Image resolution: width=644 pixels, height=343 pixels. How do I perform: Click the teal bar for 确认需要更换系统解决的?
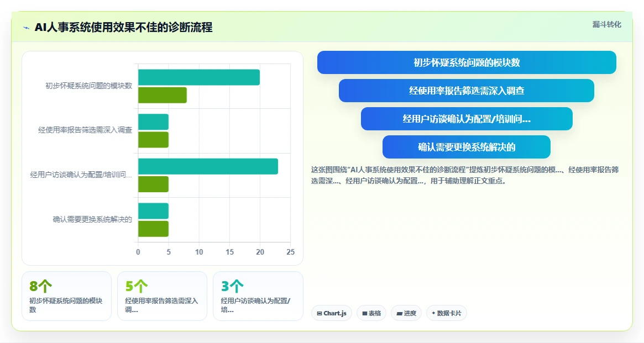(153, 211)
